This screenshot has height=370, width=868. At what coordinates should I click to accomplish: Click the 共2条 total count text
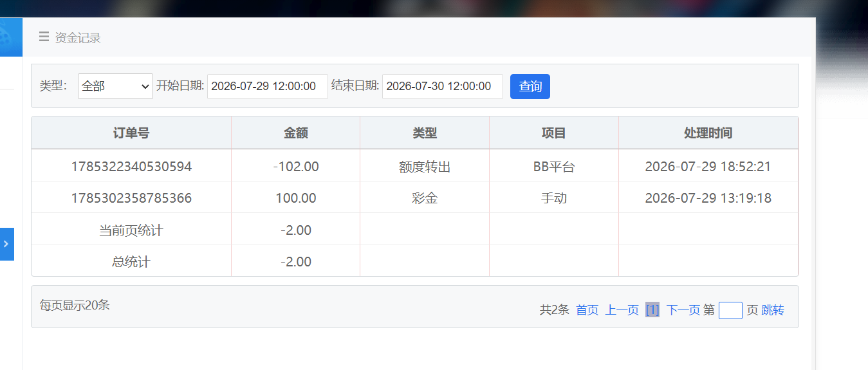(x=555, y=310)
